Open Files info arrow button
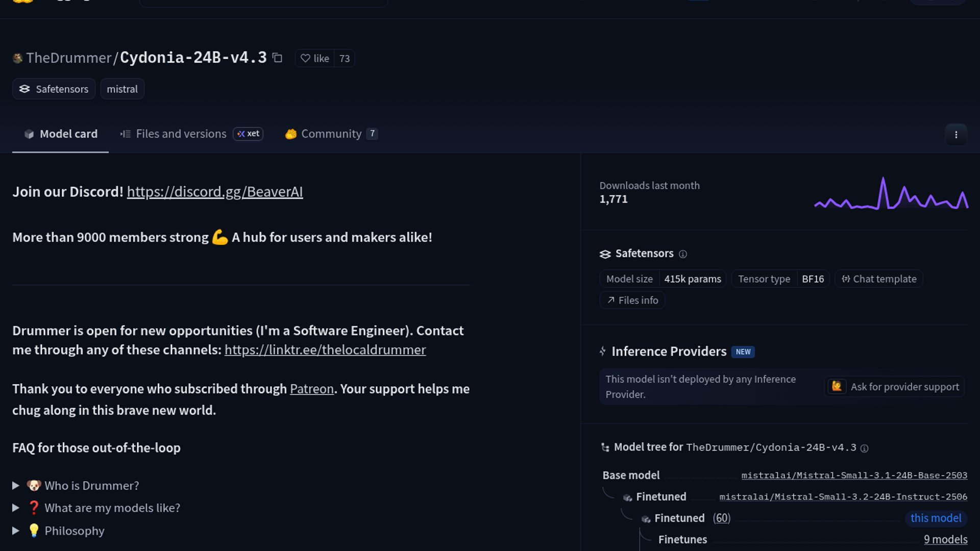This screenshot has height=551, width=980. 632,300
